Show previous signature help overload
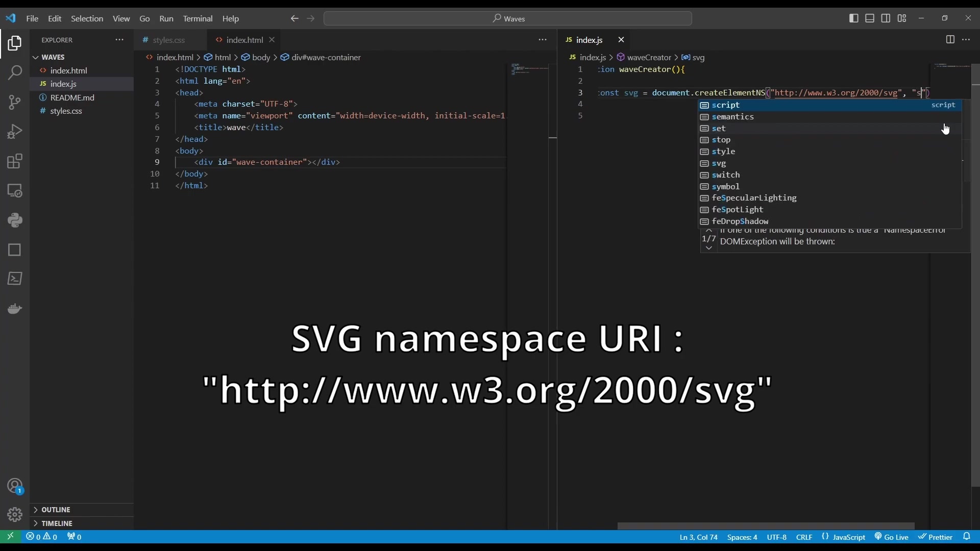Screen dimensions: 980x551 [x=708, y=231]
